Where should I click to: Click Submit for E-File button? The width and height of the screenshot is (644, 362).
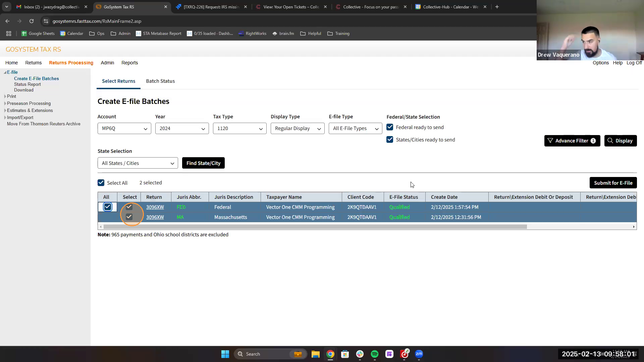click(613, 183)
